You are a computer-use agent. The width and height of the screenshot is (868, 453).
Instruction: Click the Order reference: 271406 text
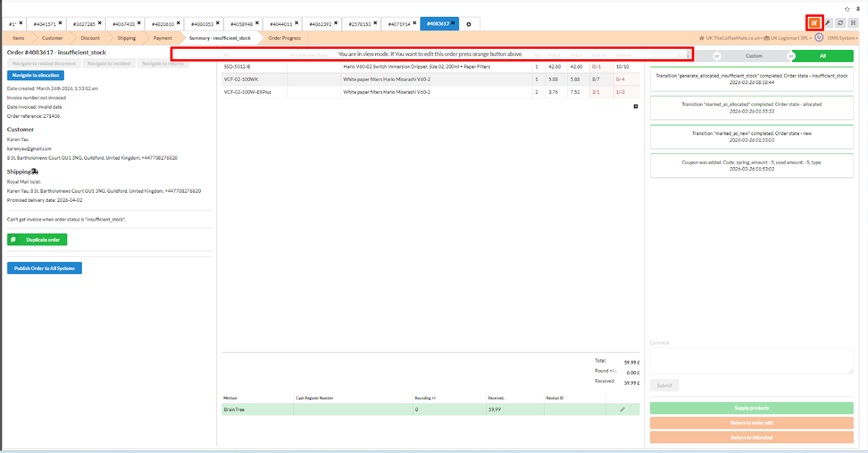34,116
